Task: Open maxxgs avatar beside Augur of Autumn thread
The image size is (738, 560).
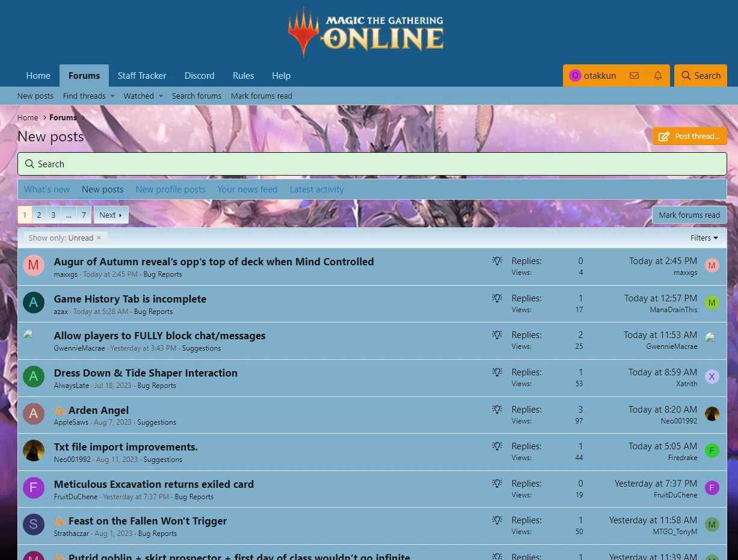Action: [x=34, y=265]
